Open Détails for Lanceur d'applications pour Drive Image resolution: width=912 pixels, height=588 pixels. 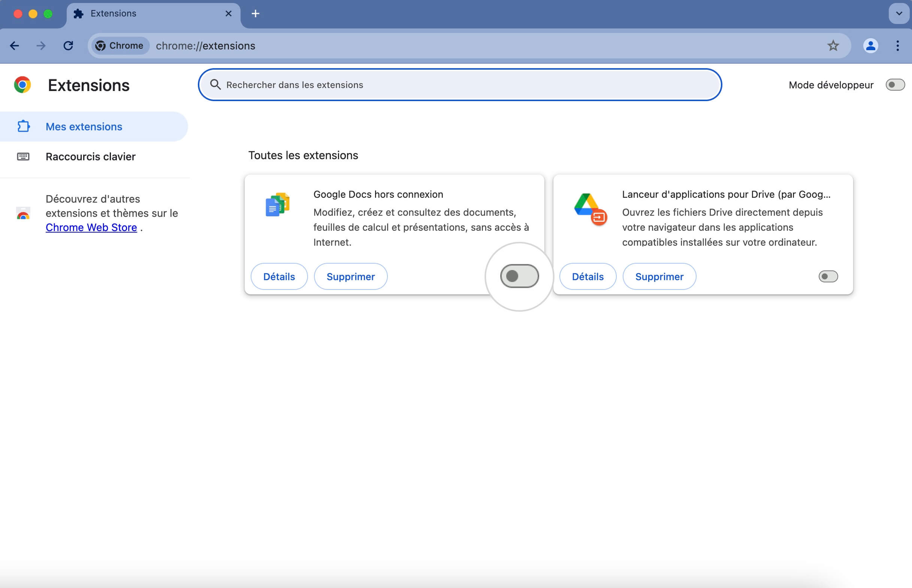[x=588, y=277]
